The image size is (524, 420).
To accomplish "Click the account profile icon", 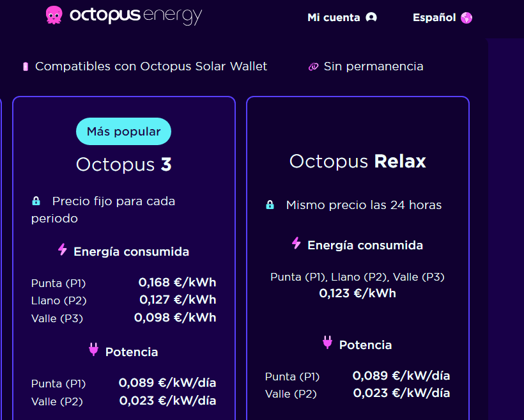I will (371, 17).
